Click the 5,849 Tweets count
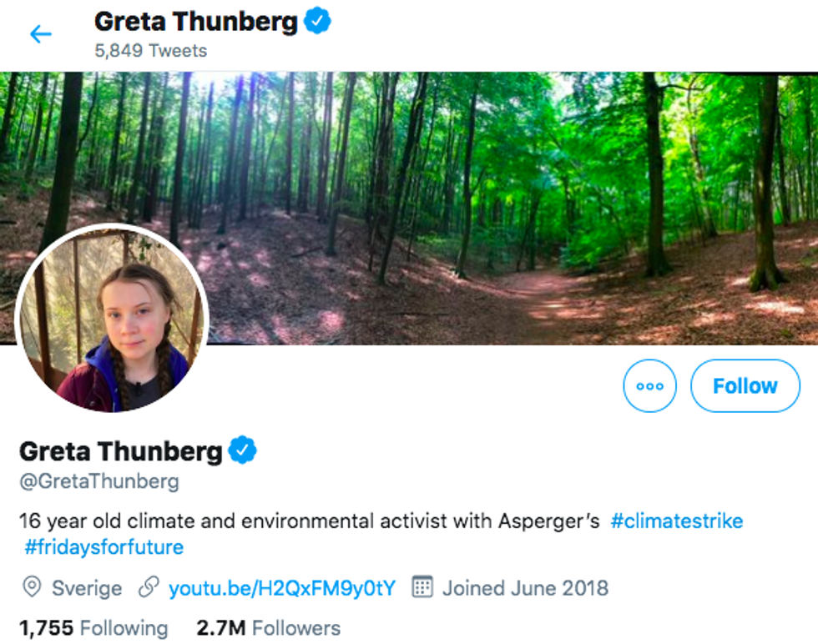 point(150,50)
